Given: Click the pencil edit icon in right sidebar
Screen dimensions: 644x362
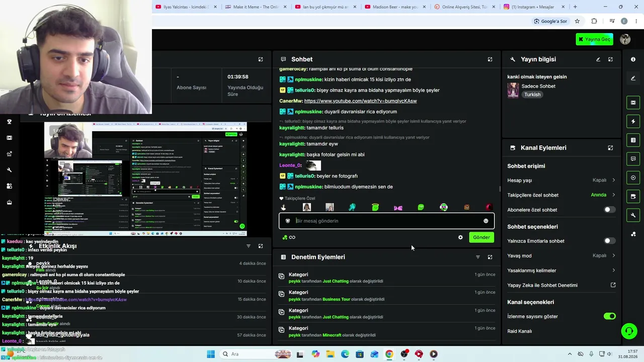Looking at the screenshot, I should [633, 78].
